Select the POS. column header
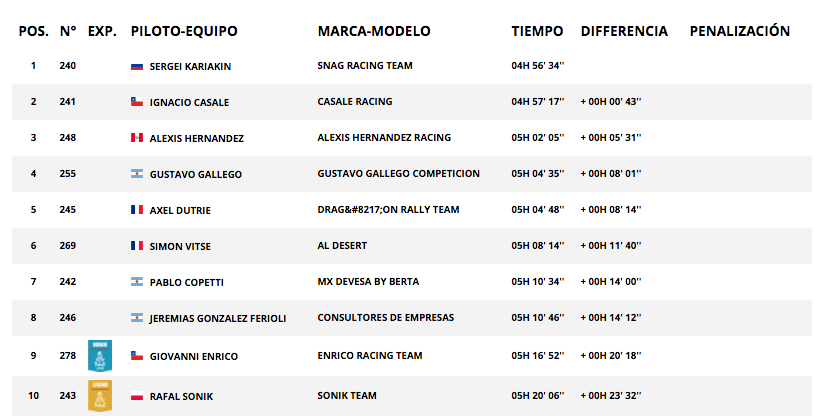 (34, 31)
